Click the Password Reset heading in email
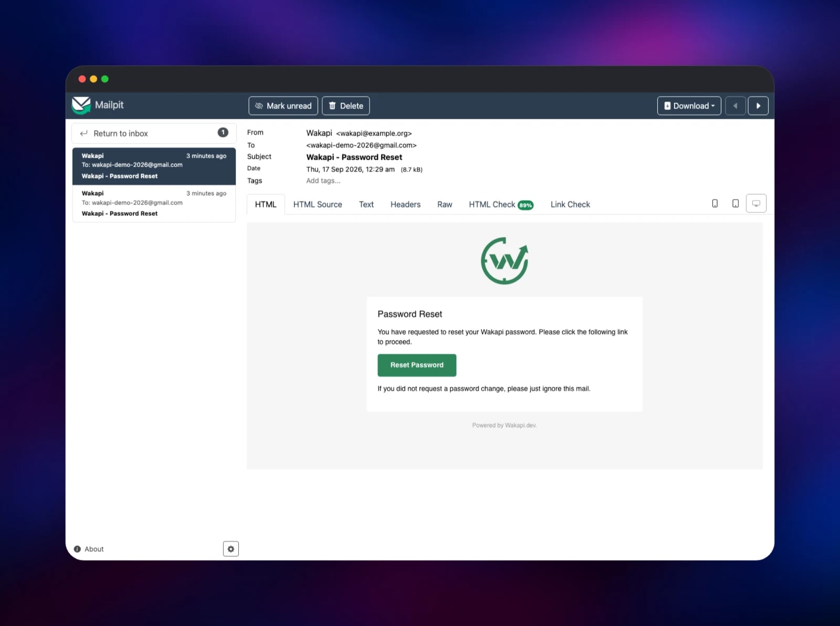The height and width of the screenshot is (626, 840). tap(410, 314)
